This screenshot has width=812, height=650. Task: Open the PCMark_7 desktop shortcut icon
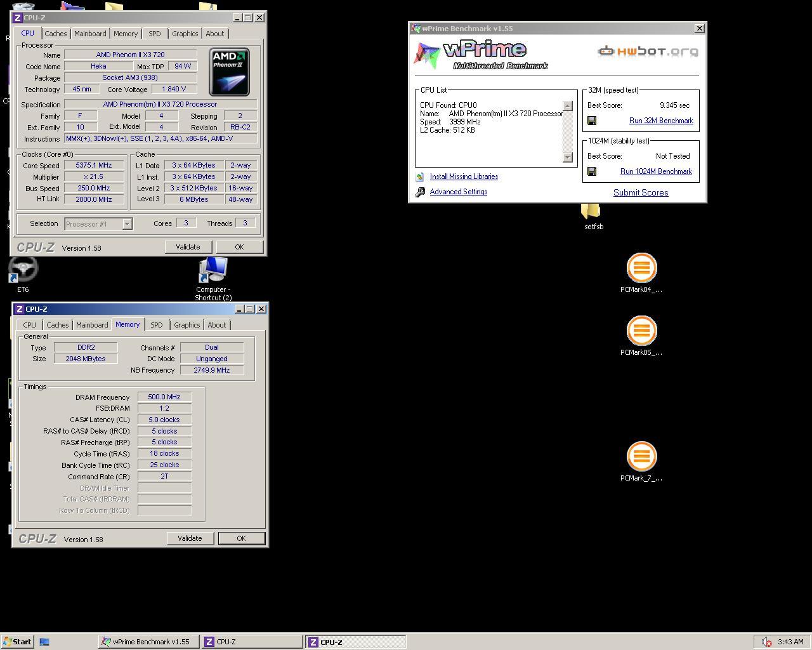(x=641, y=456)
